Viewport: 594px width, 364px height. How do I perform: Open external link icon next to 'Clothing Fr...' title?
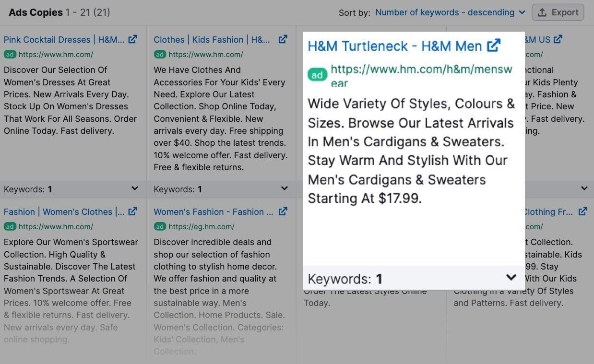point(582,211)
